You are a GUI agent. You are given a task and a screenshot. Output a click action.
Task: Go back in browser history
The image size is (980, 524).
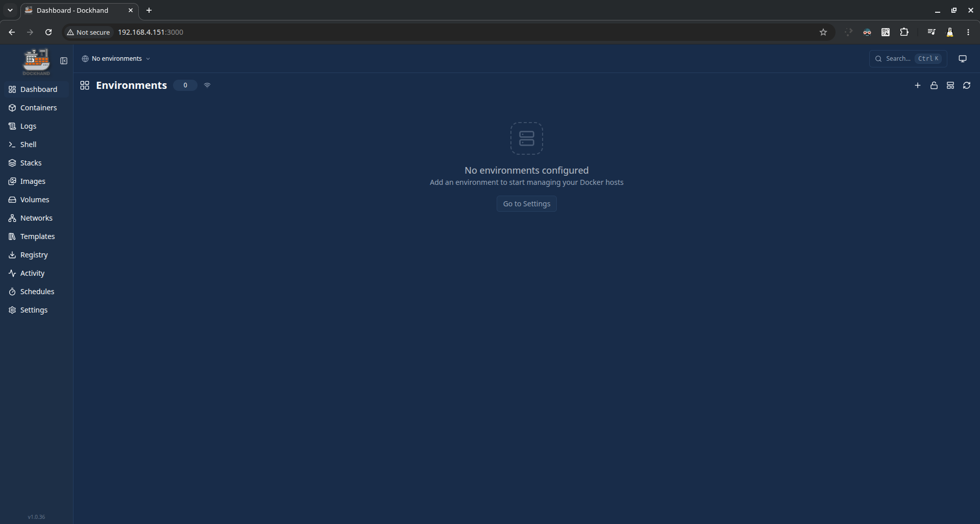point(12,32)
